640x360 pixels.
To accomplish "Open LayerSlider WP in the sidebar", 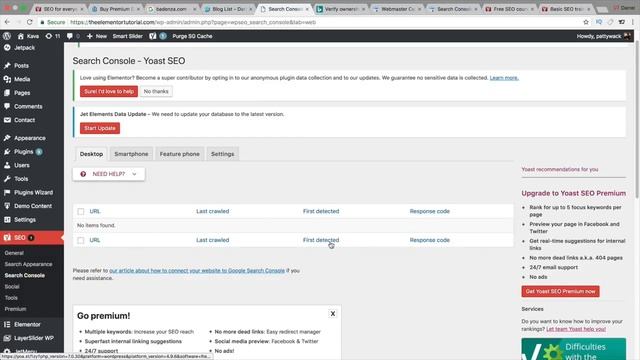I will tap(32, 338).
